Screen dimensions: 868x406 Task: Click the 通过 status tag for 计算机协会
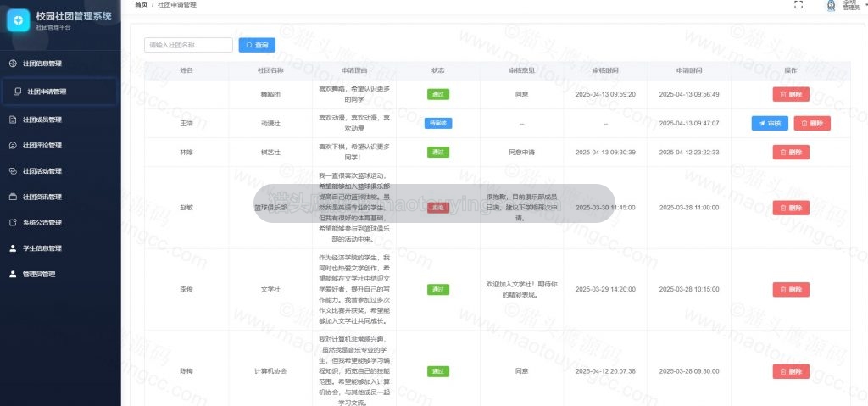(438, 371)
